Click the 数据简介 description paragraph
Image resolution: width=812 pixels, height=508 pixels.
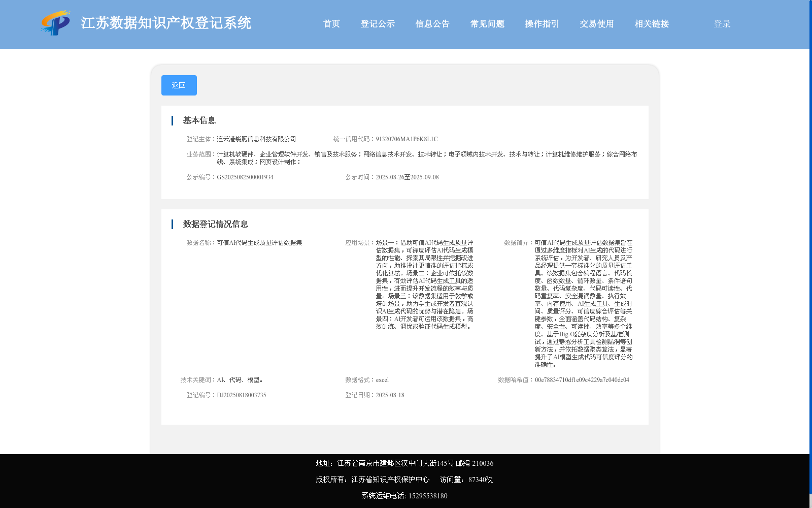(584, 304)
